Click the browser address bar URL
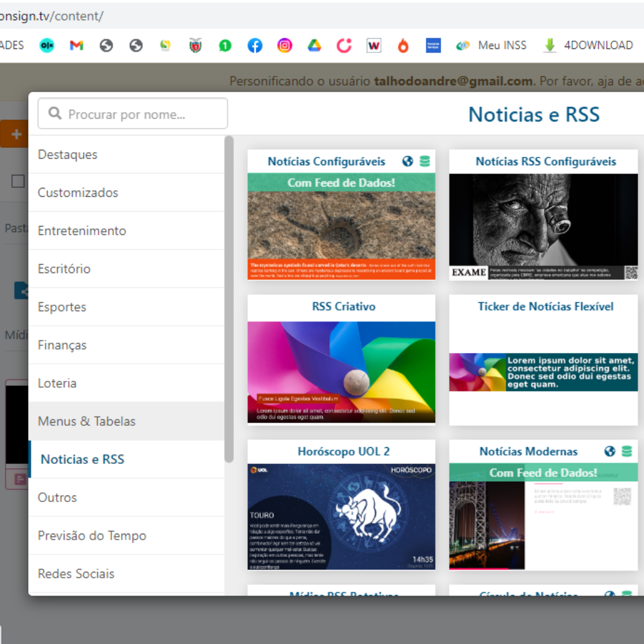644x644 pixels. tap(51, 16)
